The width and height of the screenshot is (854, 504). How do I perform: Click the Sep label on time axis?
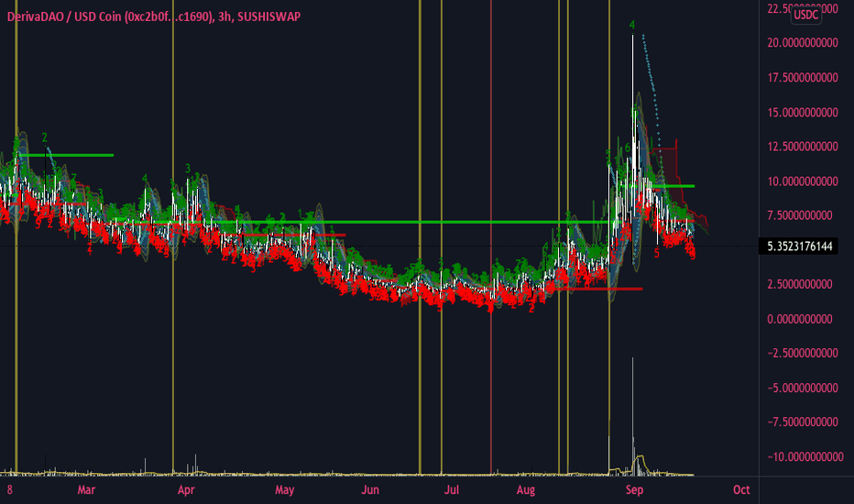pos(634,490)
